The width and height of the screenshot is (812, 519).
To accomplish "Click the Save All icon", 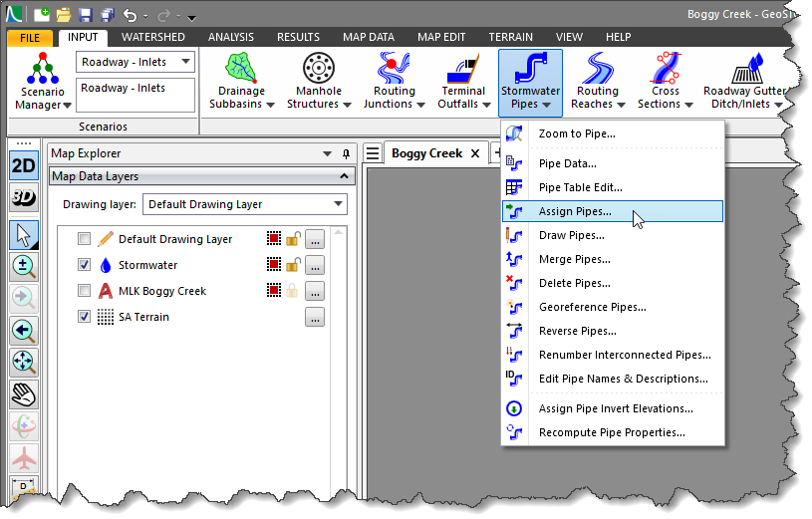I will pyautogui.click(x=108, y=15).
